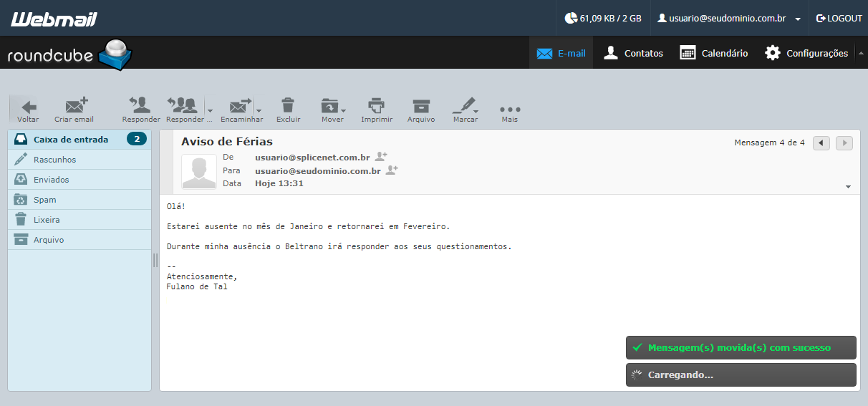Go back using the Voltar button
Screen dimensions: 868x406
click(29, 110)
